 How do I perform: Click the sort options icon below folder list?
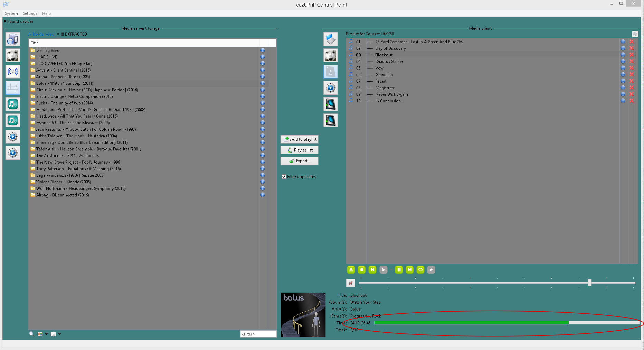53,334
